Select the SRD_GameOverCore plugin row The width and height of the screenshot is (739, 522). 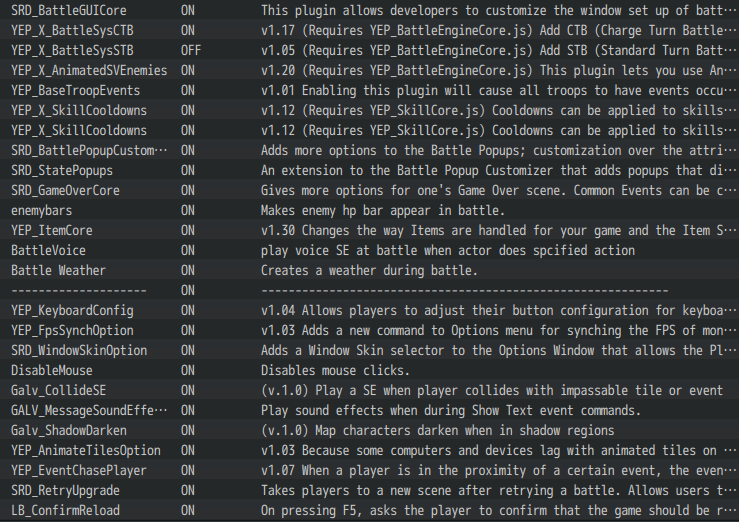tap(65, 190)
